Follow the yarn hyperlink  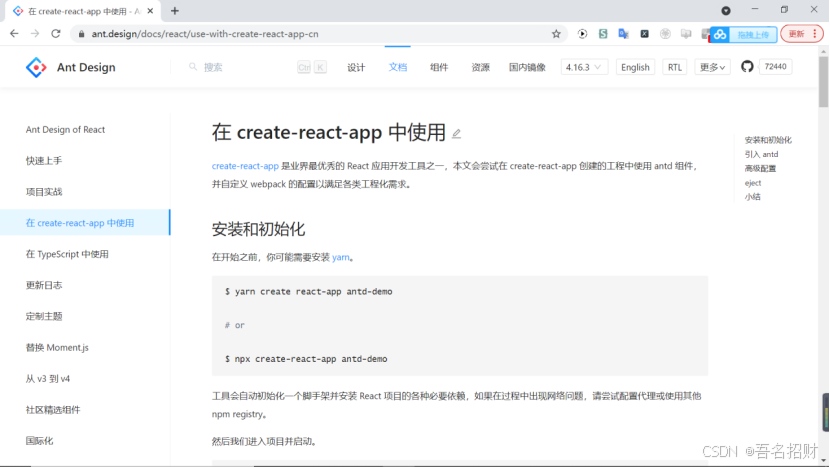340,257
